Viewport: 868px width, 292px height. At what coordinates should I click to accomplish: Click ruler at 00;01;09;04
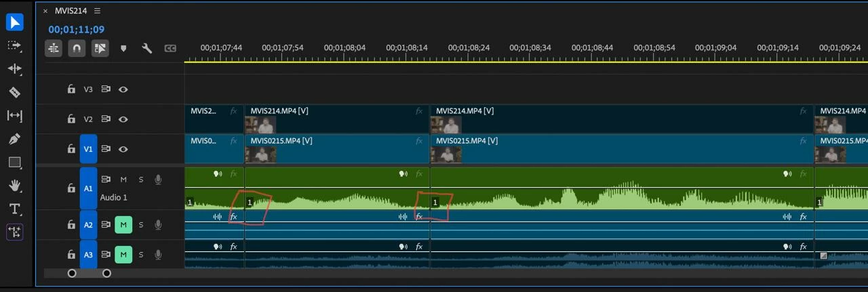tap(716, 48)
